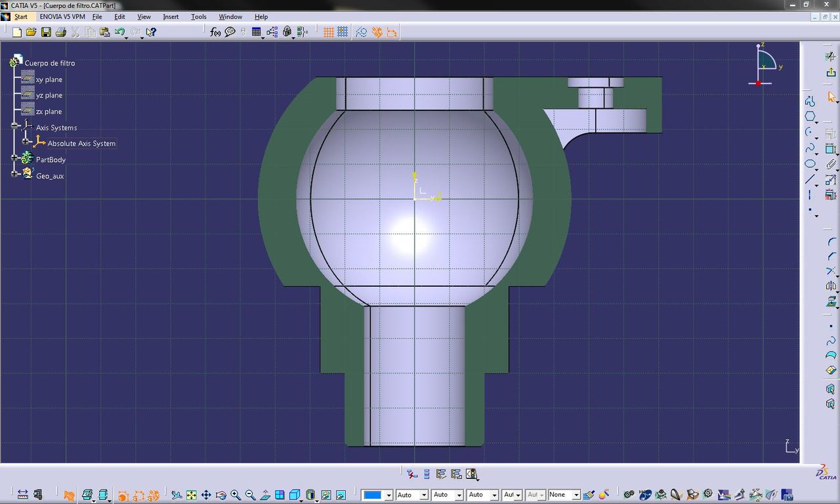Viewport: 840px width, 504px height.
Task: Open the Start menu
Action: (x=21, y=16)
